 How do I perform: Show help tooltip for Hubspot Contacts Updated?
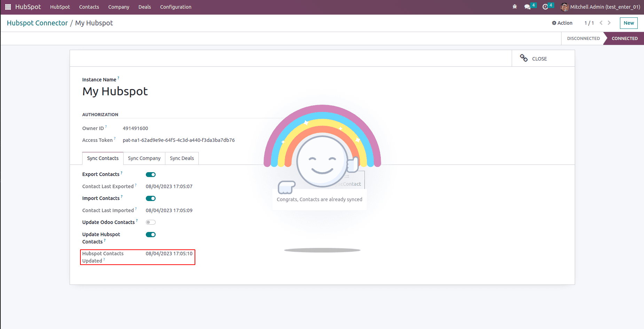point(104,259)
